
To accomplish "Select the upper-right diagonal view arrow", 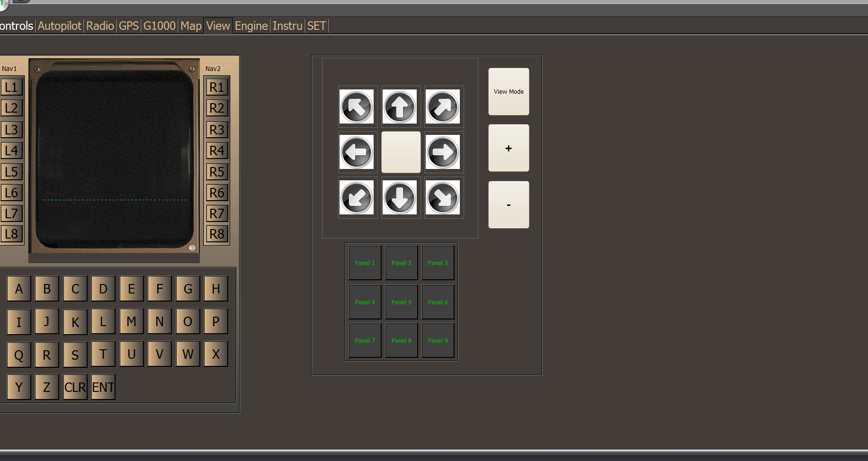I will point(443,106).
